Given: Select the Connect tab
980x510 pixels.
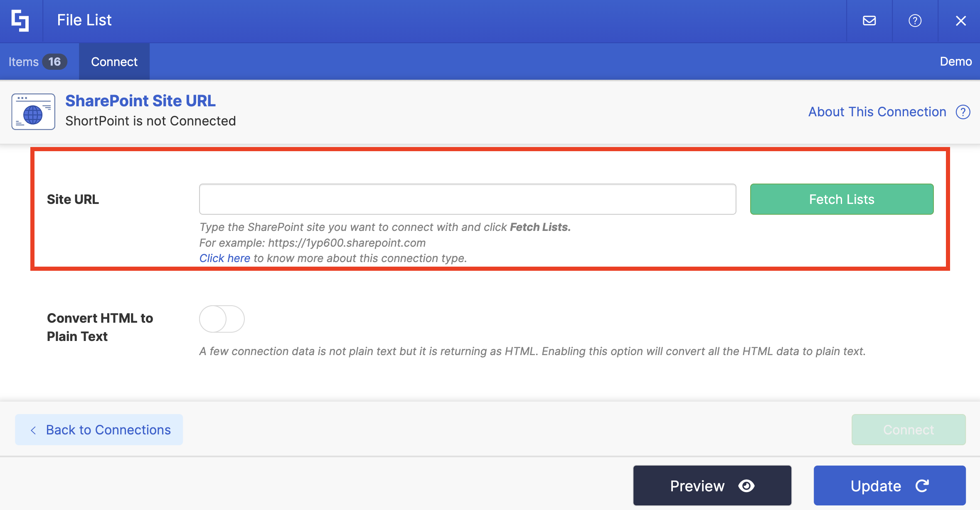Looking at the screenshot, I should (x=114, y=62).
